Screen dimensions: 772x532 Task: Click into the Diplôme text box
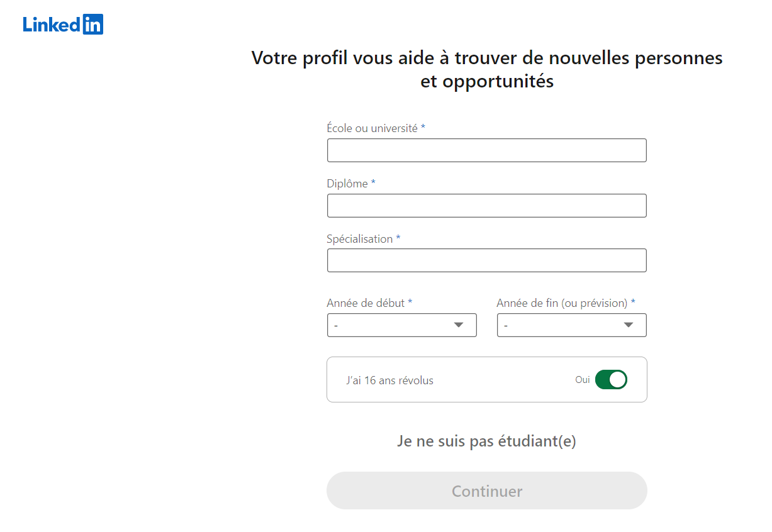(x=486, y=206)
